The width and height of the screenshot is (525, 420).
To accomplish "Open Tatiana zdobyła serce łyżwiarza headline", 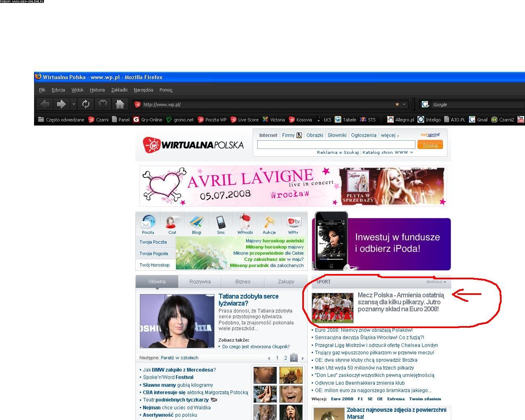I will (x=248, y=300).
